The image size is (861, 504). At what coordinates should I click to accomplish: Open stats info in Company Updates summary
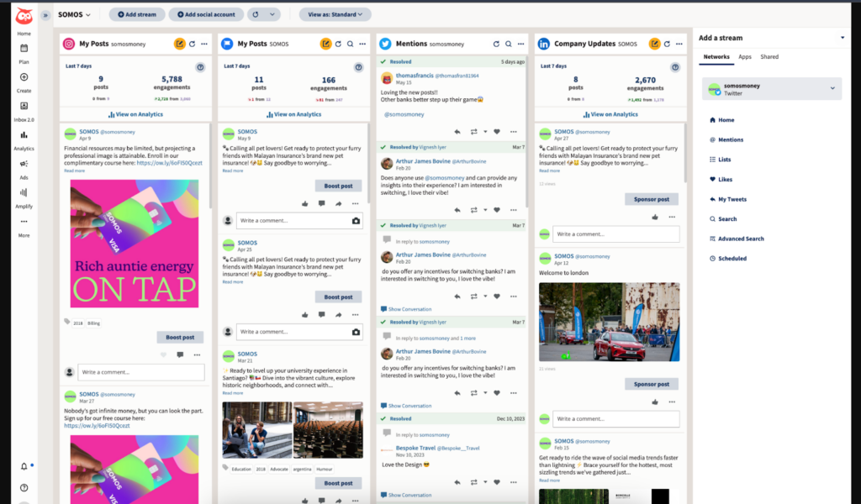[x=675, y=67]
